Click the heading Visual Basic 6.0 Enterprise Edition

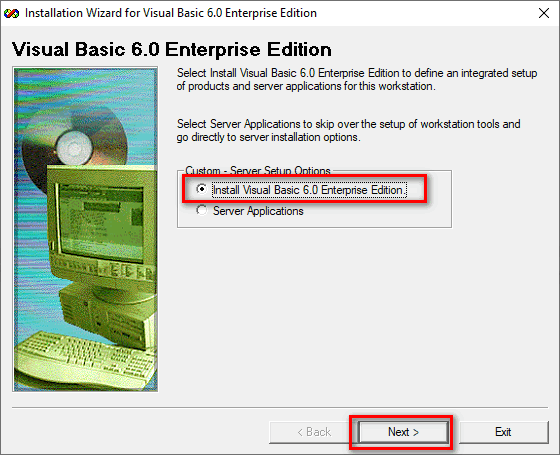pos(172,49)
